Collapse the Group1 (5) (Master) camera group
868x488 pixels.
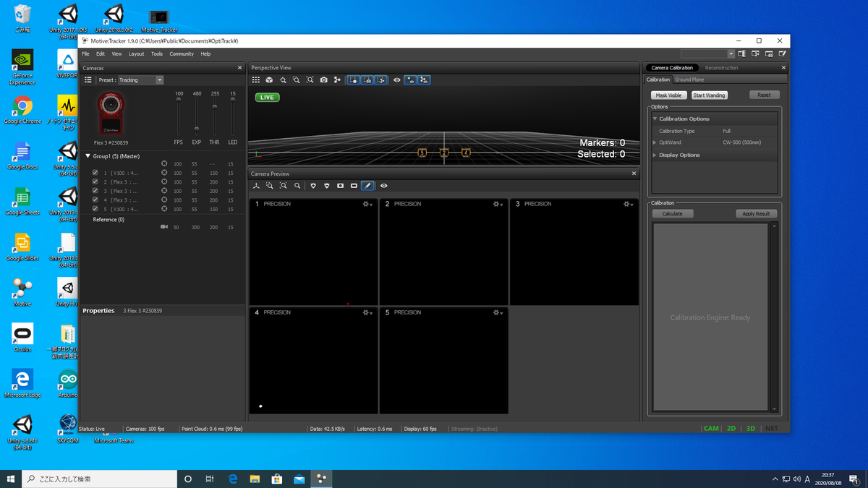[88, 156]
